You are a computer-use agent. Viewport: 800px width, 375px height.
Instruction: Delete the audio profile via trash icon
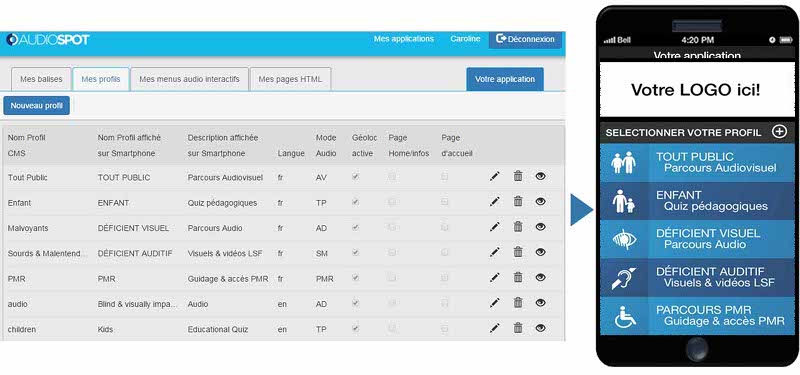point(518,303)
